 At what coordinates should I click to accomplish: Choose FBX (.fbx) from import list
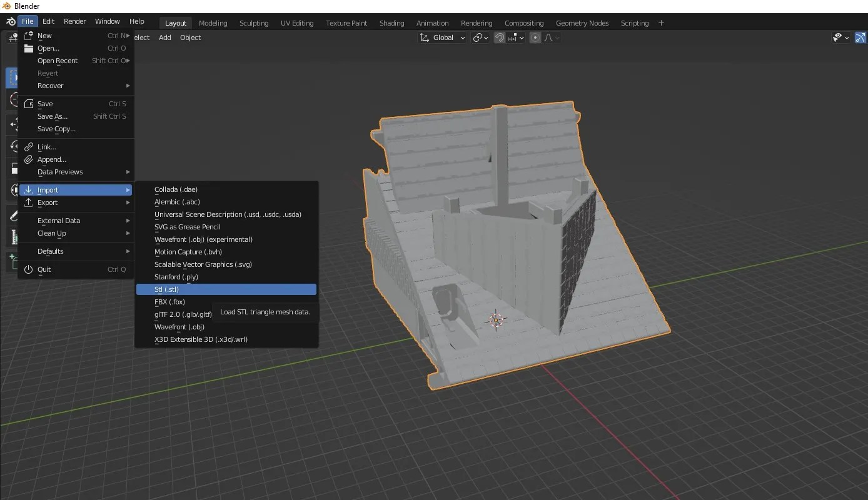click(x=169, y=302)
